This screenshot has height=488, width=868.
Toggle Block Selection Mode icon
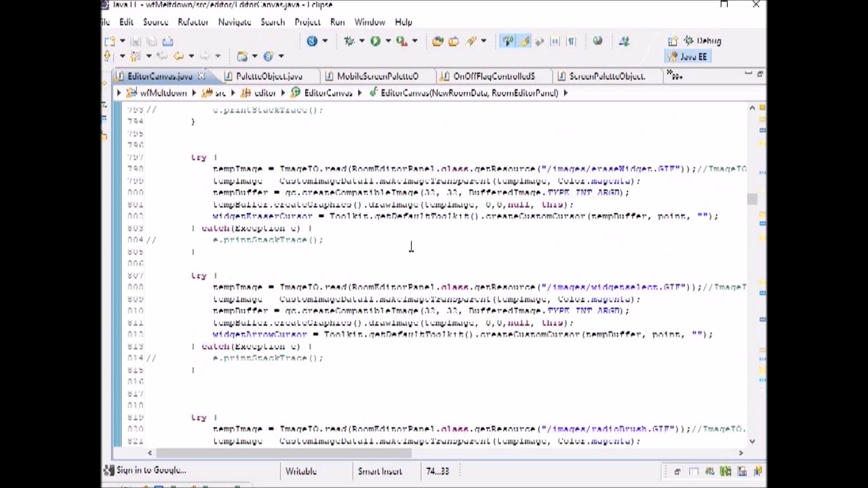(x=555, y=41)
